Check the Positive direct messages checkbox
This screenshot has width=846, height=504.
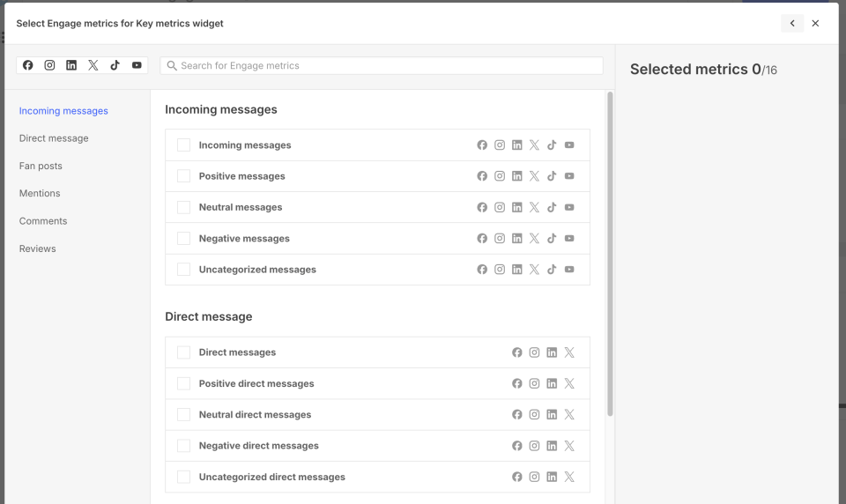click(x=183, y=383)
